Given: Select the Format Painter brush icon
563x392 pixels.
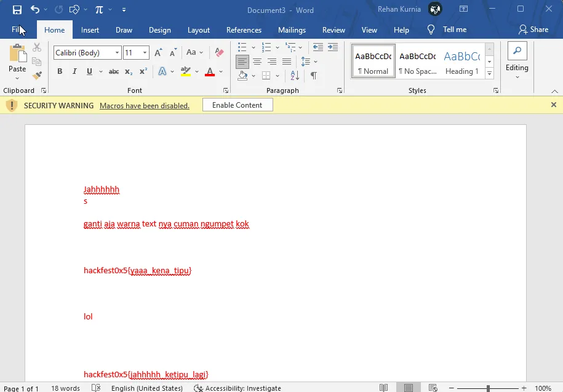Looking at the screenshot, I should pyautogui.click(x=37, y=75).
